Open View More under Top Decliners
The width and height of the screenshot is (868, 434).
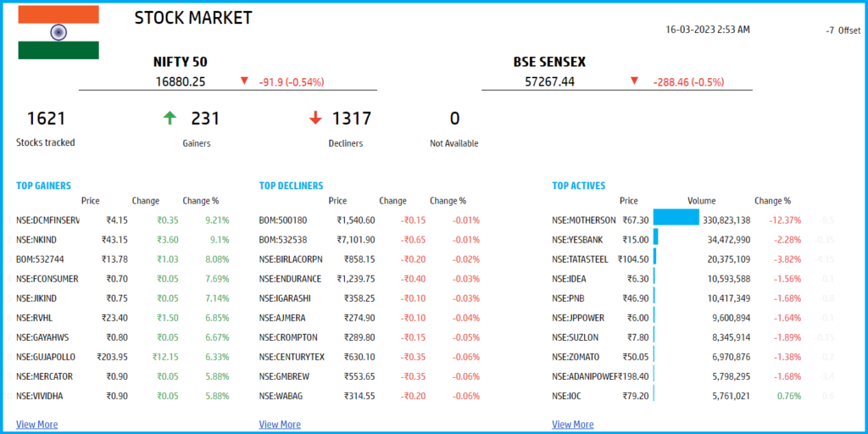coord(280,425)
